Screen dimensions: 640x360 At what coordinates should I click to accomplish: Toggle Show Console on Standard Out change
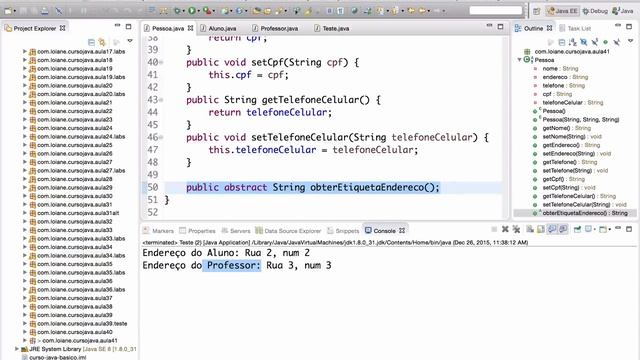pos(552,229)
